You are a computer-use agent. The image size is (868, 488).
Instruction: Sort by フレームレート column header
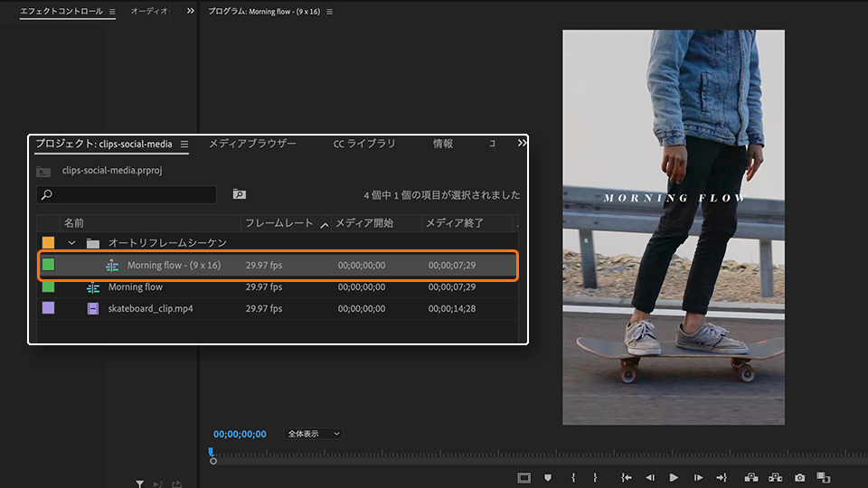tap(278, 222)
